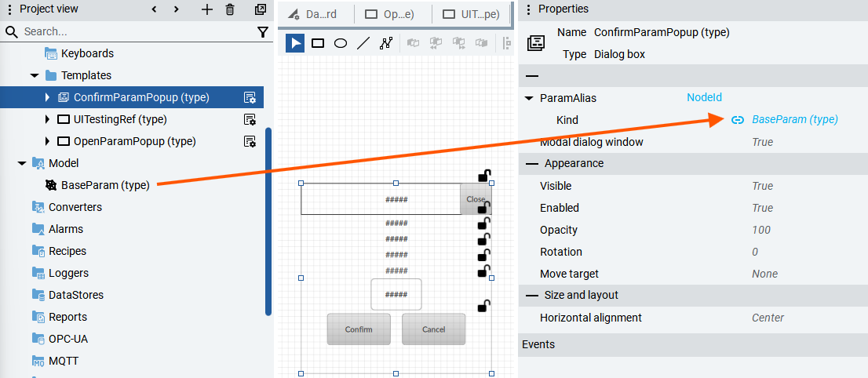Click type settings icon on UITestingRef row
The width and height of the screenshot is (868, 378).
(x=250, y=119)
